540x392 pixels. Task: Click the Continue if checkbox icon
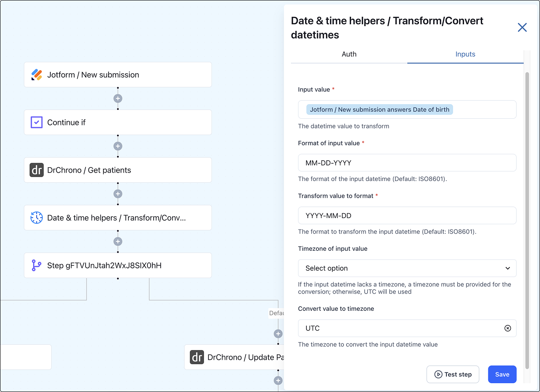tap(37, 122)
